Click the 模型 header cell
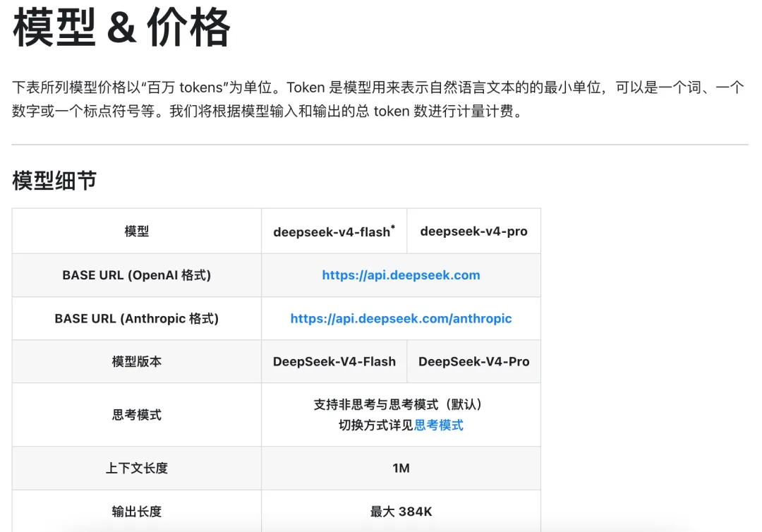The image size is (762, 532). [x=137, y=231]
